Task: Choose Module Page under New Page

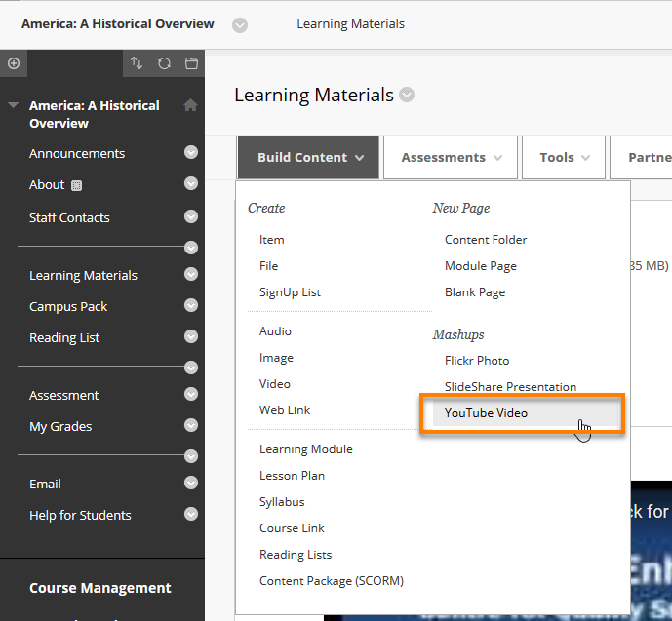Action: click(x=481, y=266)
